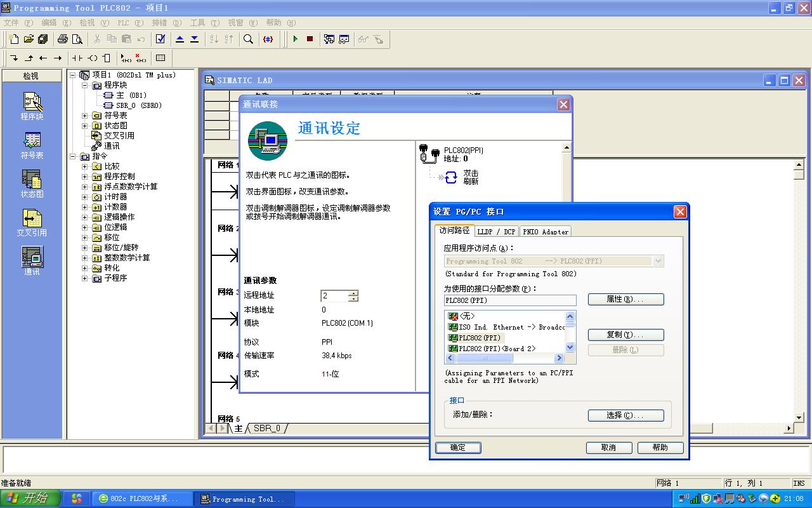Insert a coil using ladder toolbar icon

click(93, 58)
